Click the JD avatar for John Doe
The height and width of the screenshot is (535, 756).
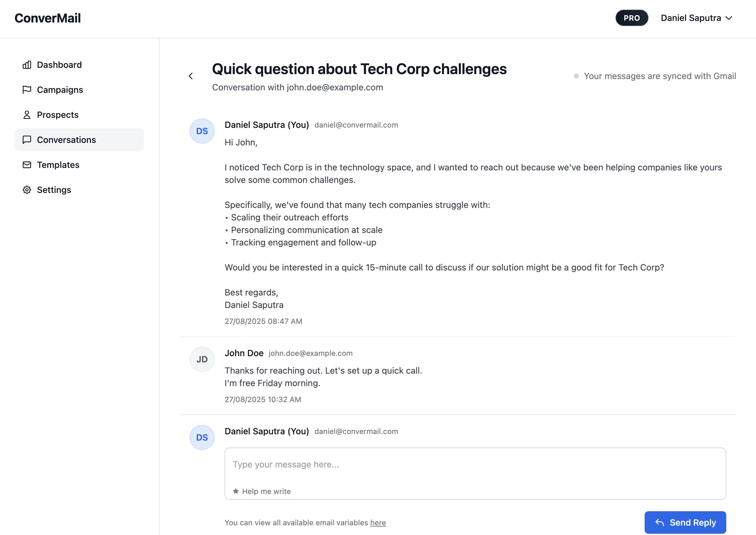coord(202,359)
